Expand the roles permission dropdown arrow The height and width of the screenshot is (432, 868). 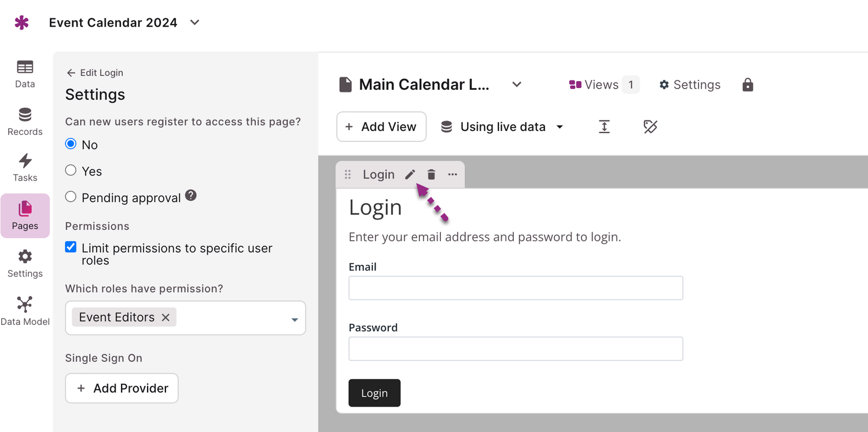(295, 319)
